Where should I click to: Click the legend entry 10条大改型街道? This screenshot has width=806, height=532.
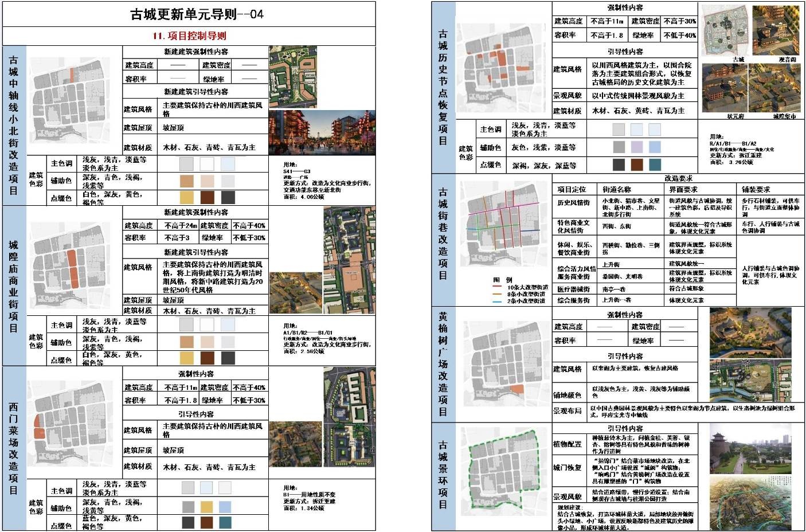tap(527, 287)
